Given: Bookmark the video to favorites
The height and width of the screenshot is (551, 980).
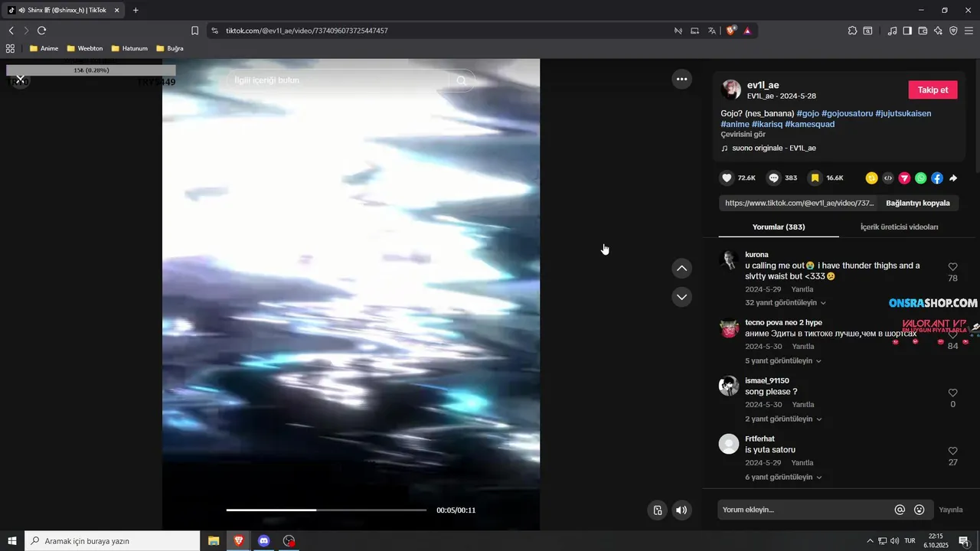Looking at the screenshot, I should [x=815, y=178].
